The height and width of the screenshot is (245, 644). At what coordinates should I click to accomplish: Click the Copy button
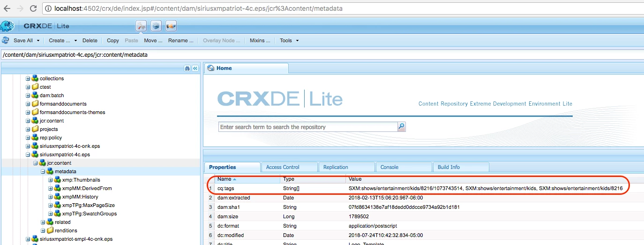pos(113,40)
